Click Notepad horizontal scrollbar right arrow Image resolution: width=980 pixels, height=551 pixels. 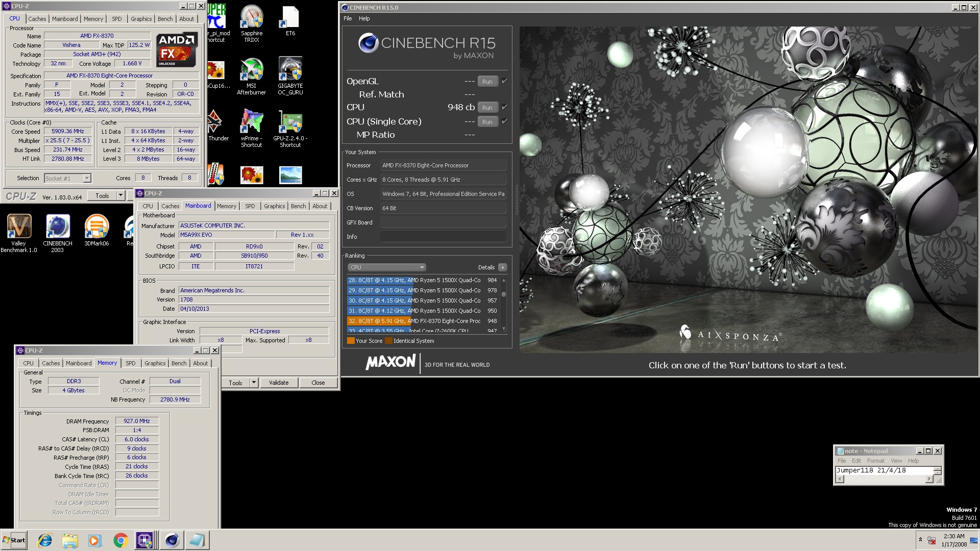click(929, 479)
